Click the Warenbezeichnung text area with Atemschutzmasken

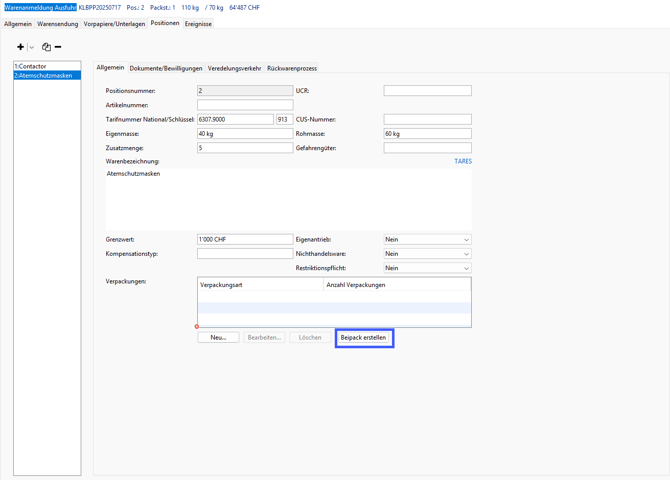pyautogui.click(x=289, y=199)
